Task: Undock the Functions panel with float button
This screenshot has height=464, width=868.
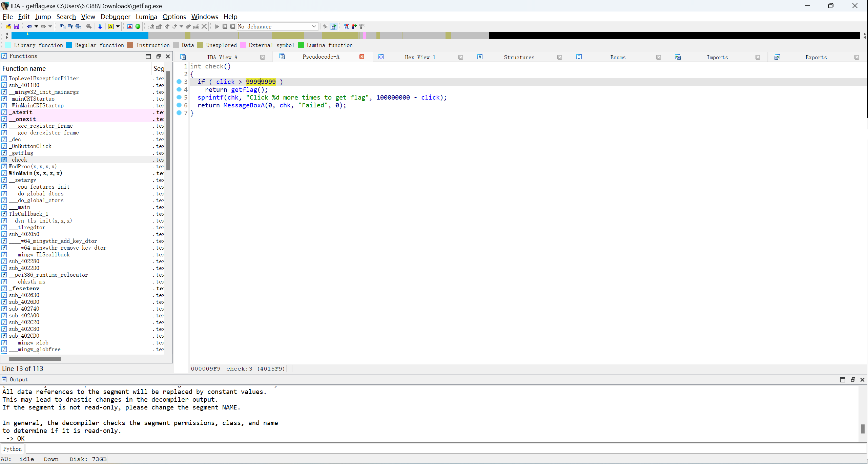Action: coord(158,56)
